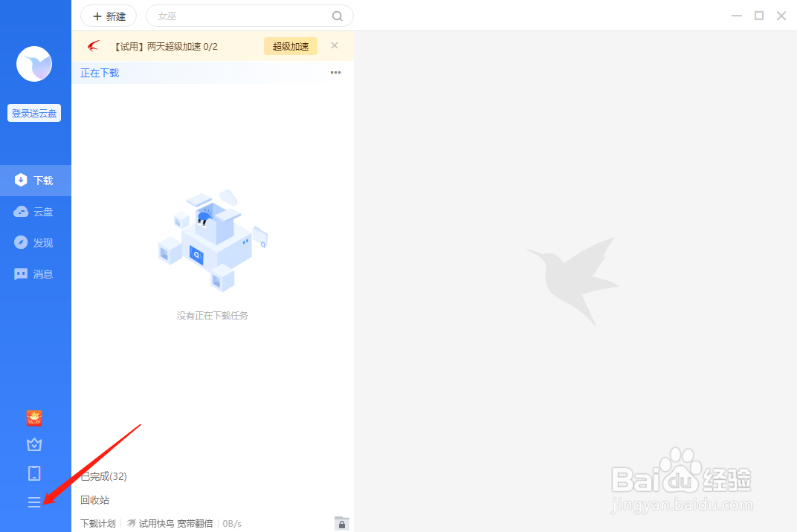Image resolution: width=797 pixels, height=532 pixels.
Task: Open the hamburger main menu icon
Action: (34, 502)
